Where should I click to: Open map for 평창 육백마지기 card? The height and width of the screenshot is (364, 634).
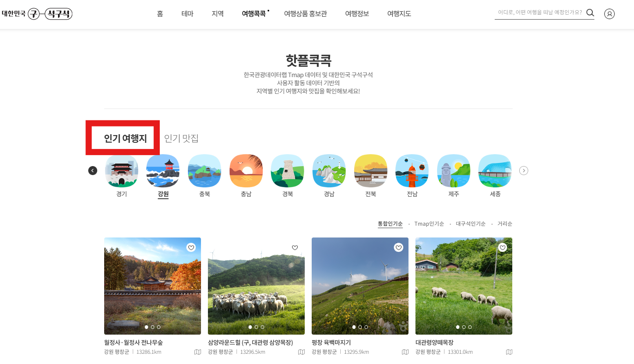[405, 352]
